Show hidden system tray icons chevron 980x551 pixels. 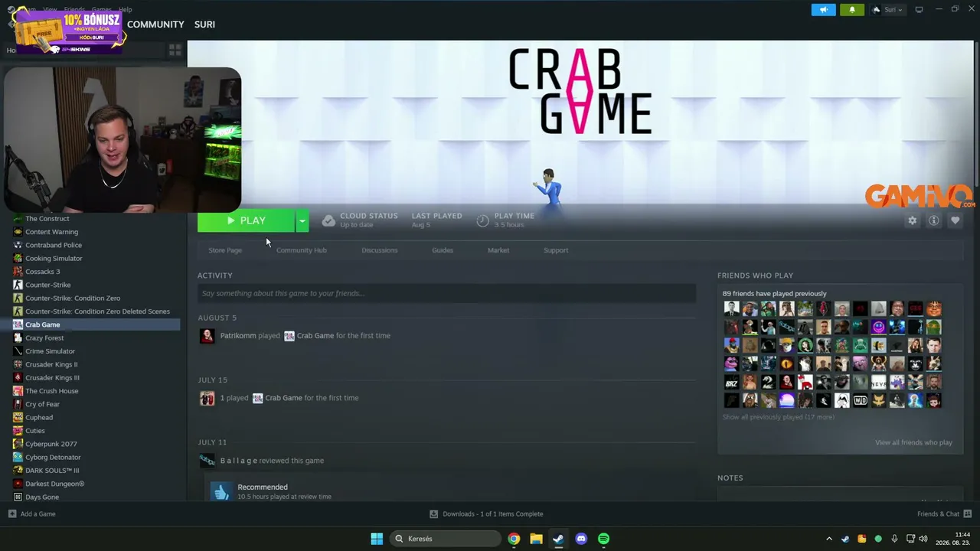point(828,539)
